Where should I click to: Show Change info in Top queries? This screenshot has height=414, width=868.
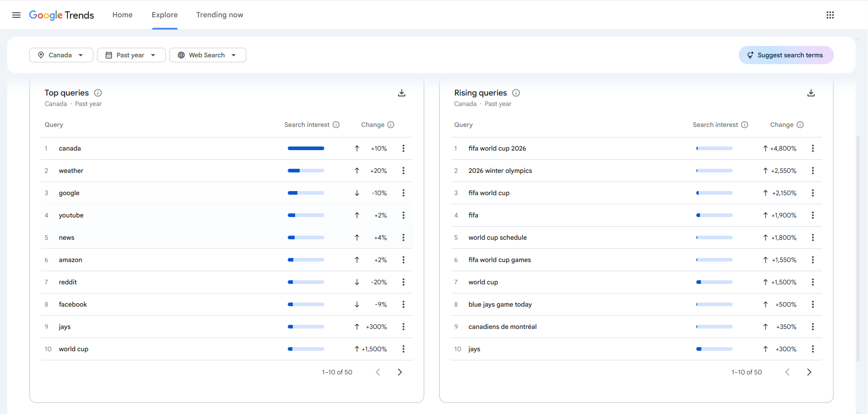coord(391,125)
